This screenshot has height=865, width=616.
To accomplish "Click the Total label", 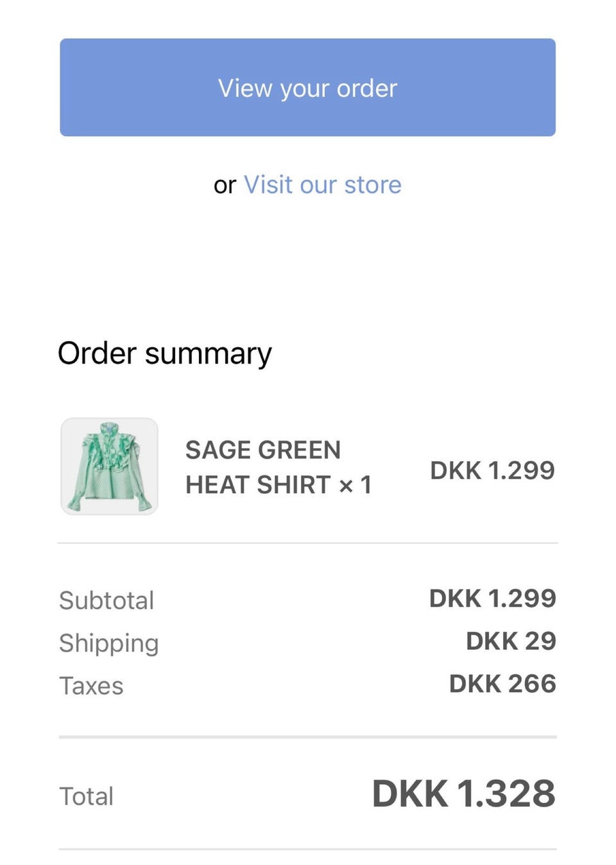I will [x=86, y=796].
